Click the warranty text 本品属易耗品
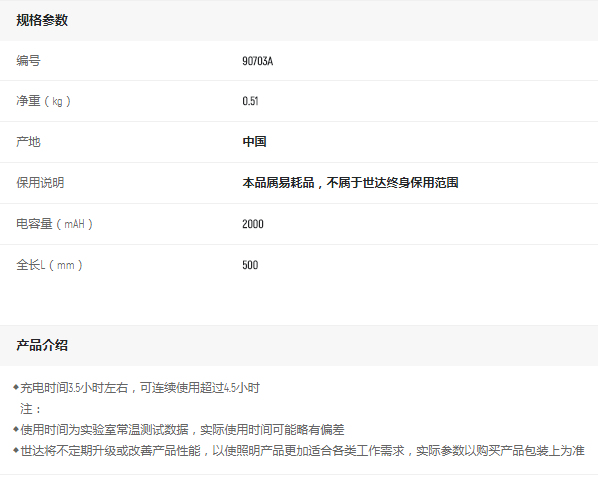Viewport: 598px width, 484px height. (278, 183)
